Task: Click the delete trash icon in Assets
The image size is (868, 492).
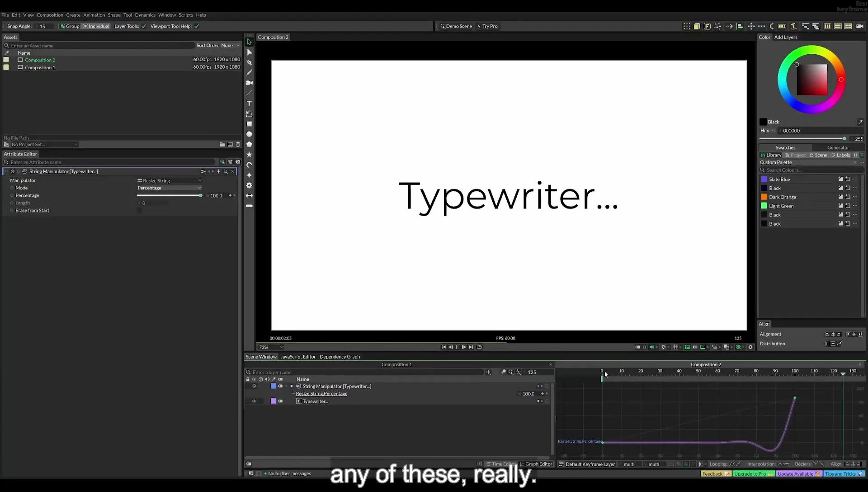Action: (238, 145)
